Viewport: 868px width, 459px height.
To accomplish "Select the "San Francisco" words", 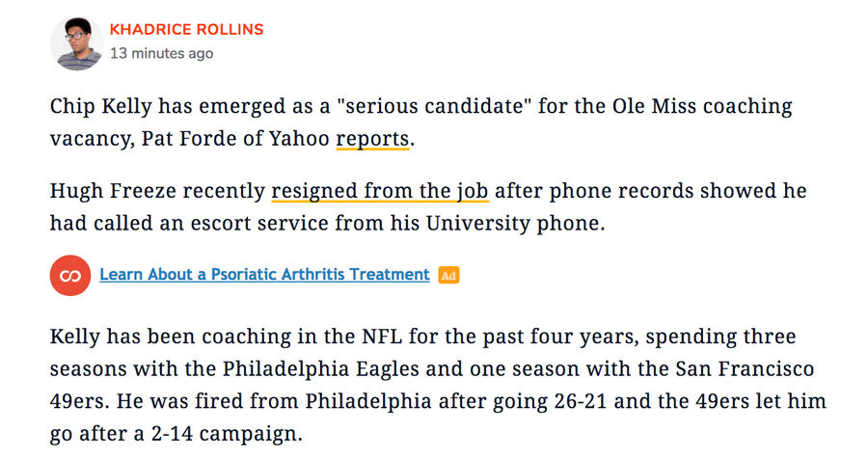I will (x=746, y=368).
